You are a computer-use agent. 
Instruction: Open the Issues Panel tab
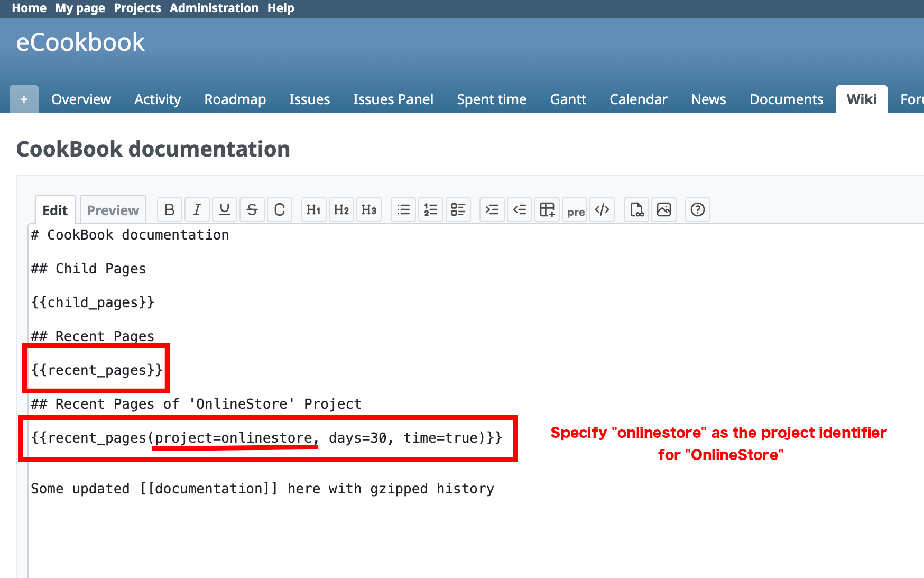(x=393, y=99)
